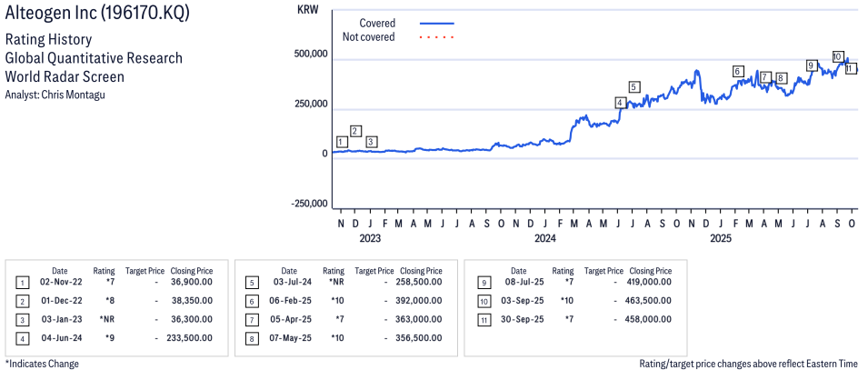Click chart marker 1 above the price line
Image resolution: width=868 pixels, height=370 pixels.
[342, 142]
